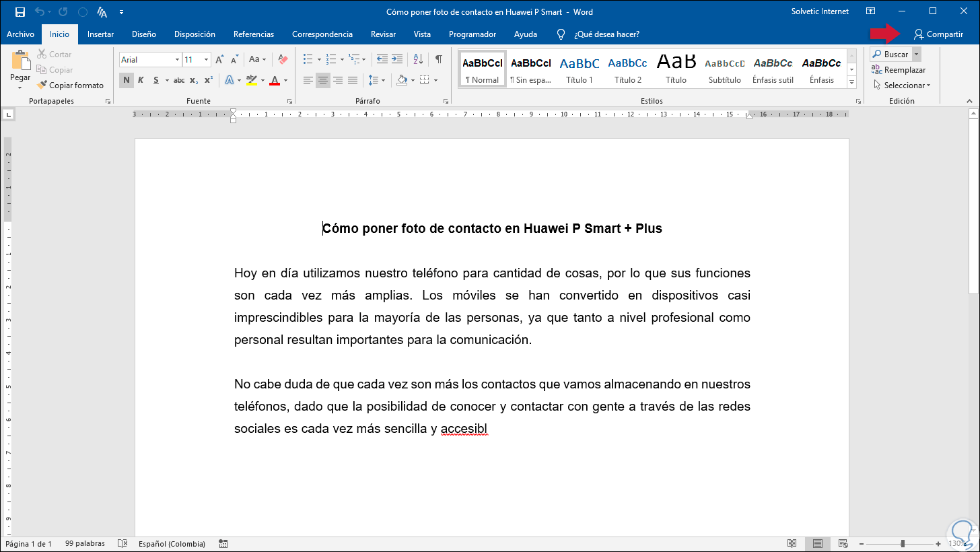This screenshot has width=980, height=552.
Task: Switch to the Diseño tab
Action: click(144, 34)
